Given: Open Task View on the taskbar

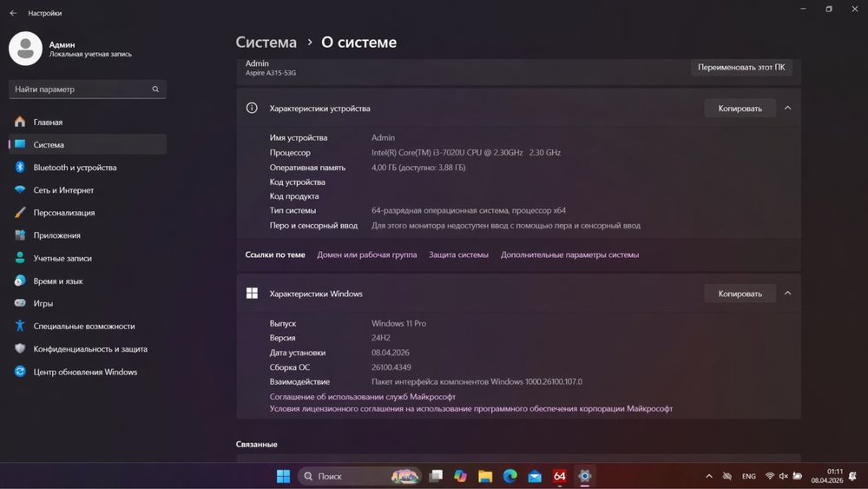Looking at the screenshot, I should pyautogui.click(x=437, y=476).
